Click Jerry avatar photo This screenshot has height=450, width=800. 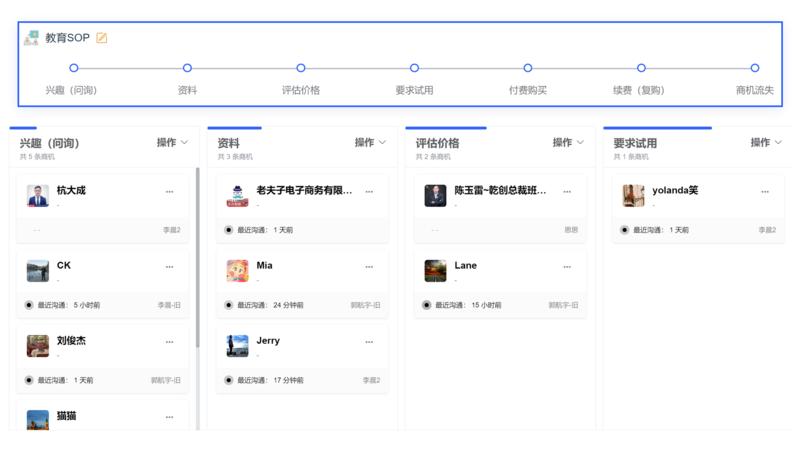(x=237, y=346)
